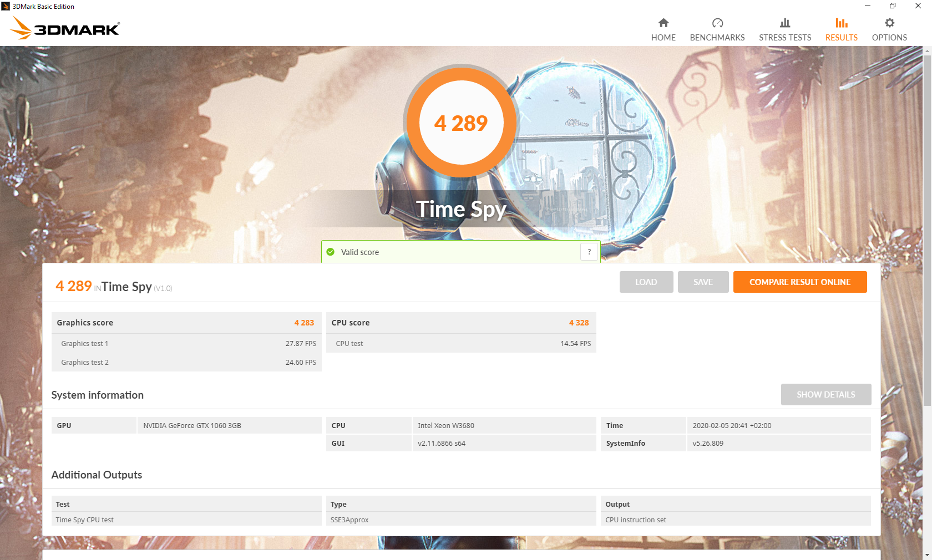
Task: Click the CPU score label
Action: 351,323
